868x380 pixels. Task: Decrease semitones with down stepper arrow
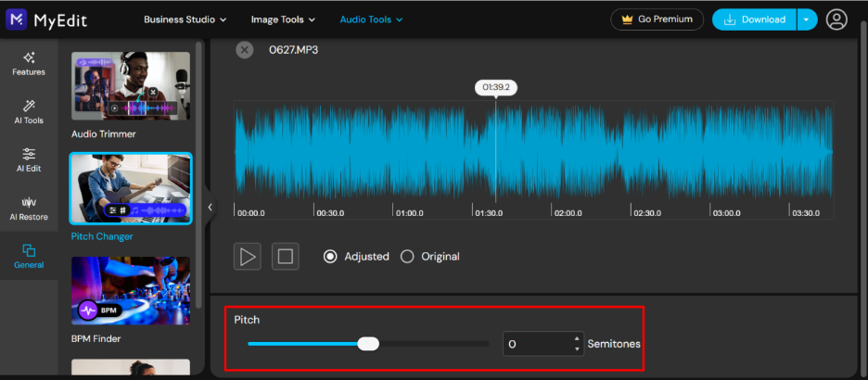pyautogui.click(x=577, y=349)
